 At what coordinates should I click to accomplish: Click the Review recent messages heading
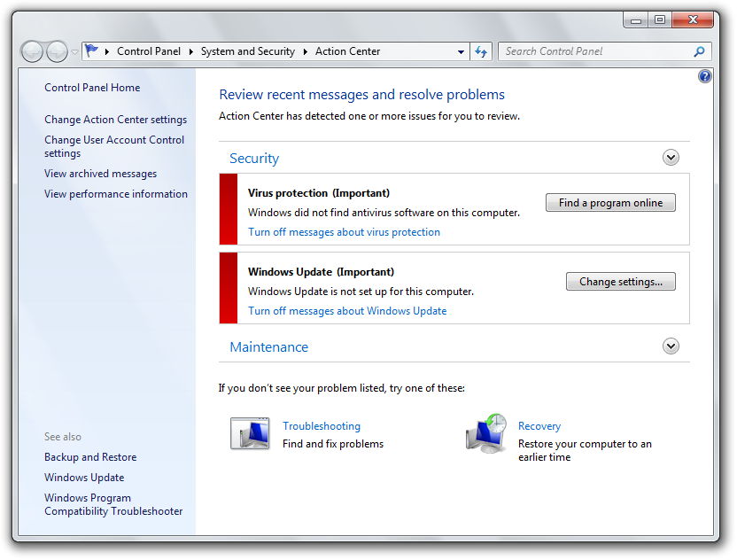[x=362, y=95]
